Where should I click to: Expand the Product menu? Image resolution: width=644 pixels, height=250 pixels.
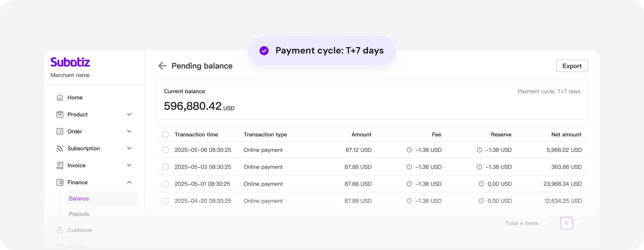point(129,114)
